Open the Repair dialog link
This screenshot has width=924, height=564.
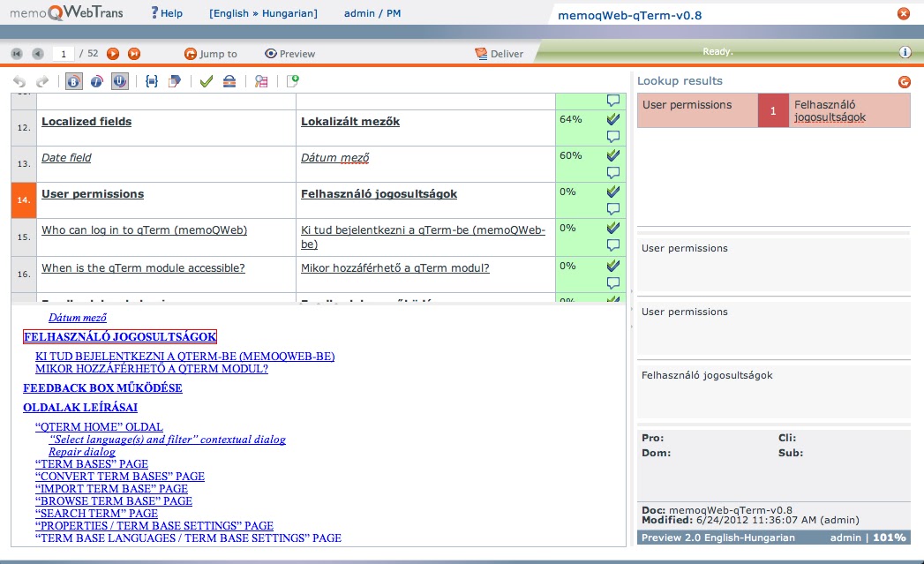coord(82,451)
